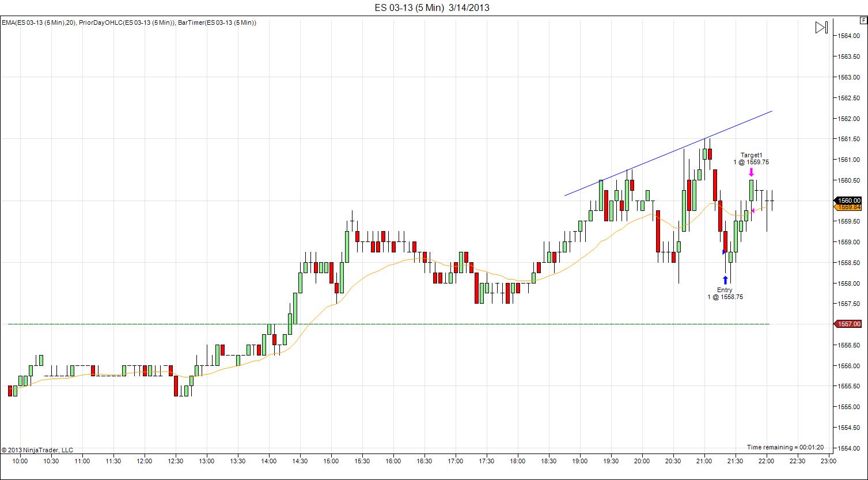Select the blue diagonal trendline

pos(668,153)
